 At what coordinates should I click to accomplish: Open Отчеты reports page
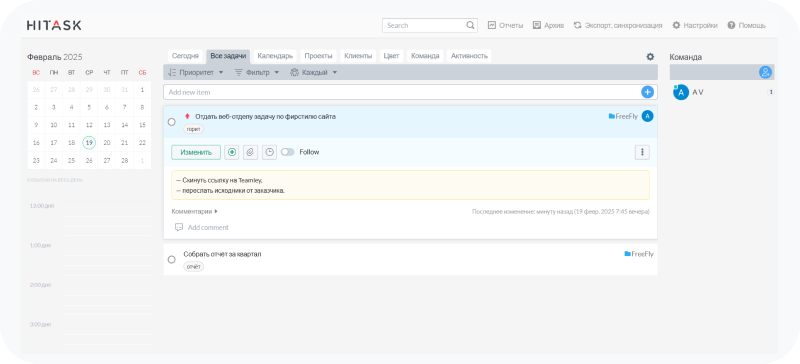pos(505,25)
